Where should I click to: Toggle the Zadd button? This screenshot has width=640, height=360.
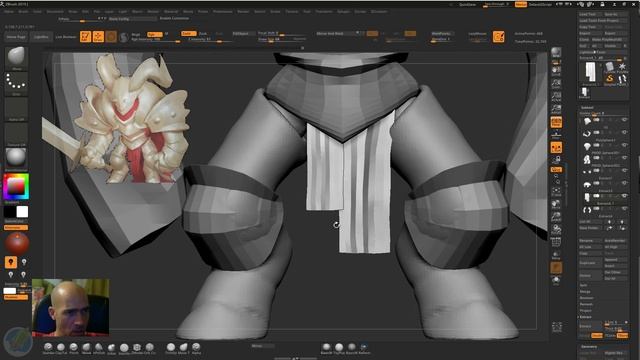[189, 33]
